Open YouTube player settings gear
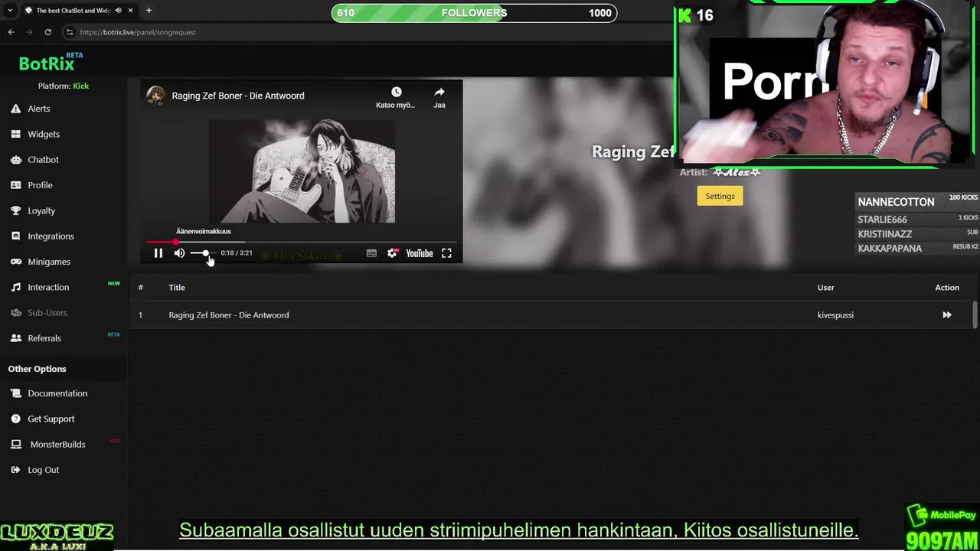 click(392, 253)
